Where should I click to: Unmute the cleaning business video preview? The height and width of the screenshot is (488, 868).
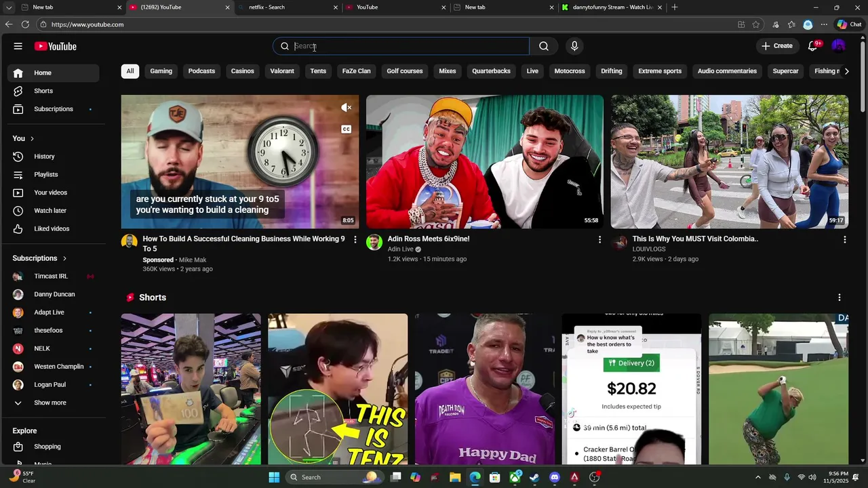(x=347, y=108)
